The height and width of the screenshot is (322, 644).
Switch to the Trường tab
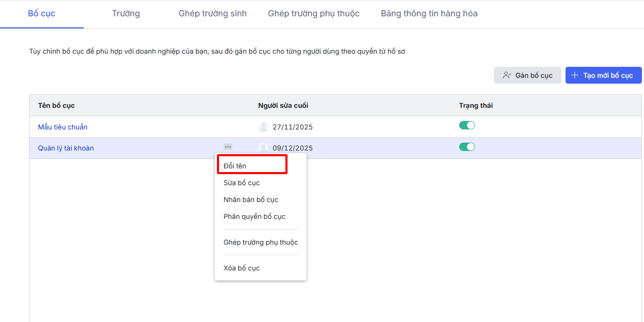pyautogui.click(x=126, y=14)
